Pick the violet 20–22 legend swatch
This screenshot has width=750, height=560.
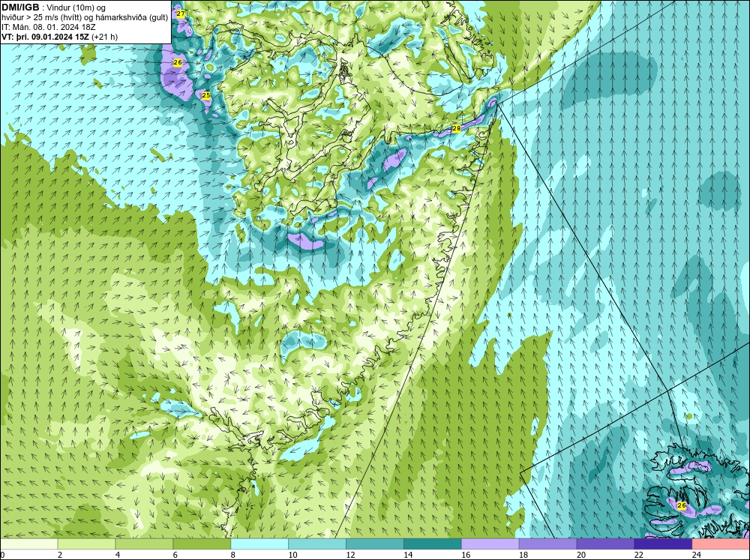605,544
